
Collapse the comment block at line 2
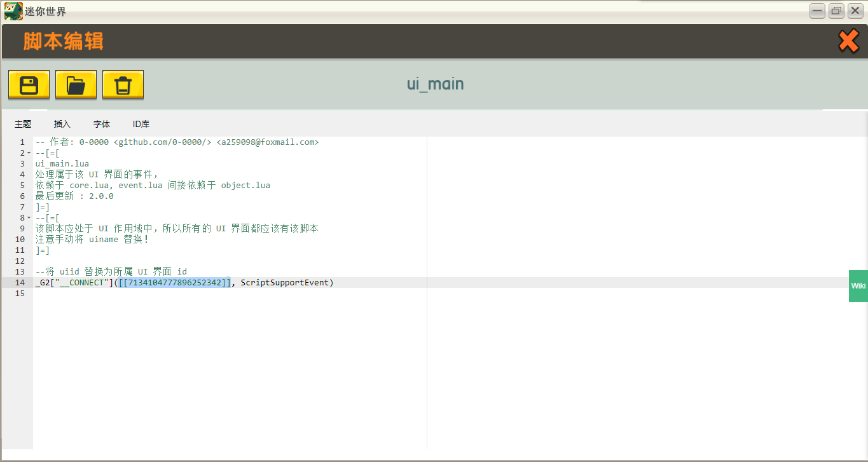tap(28, 153)
